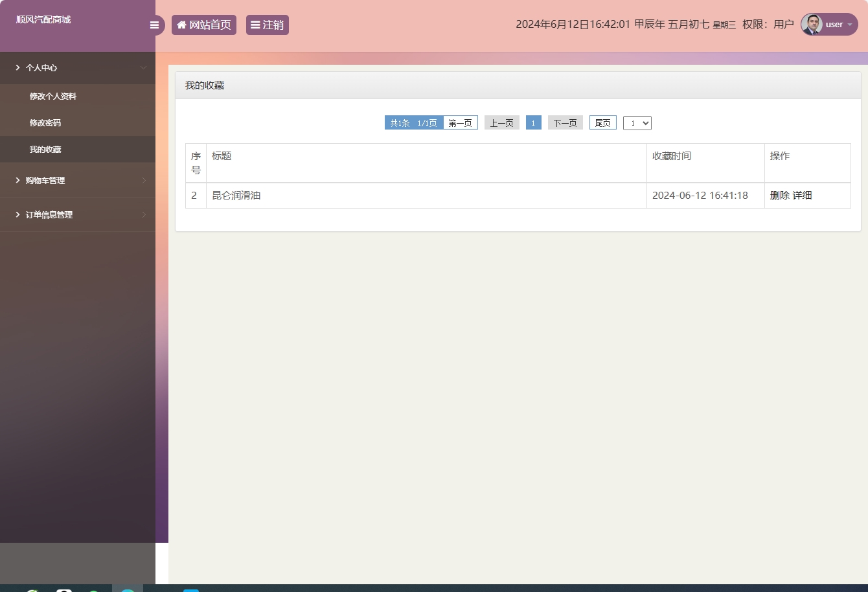Click the date and time display

pos(626,25)
